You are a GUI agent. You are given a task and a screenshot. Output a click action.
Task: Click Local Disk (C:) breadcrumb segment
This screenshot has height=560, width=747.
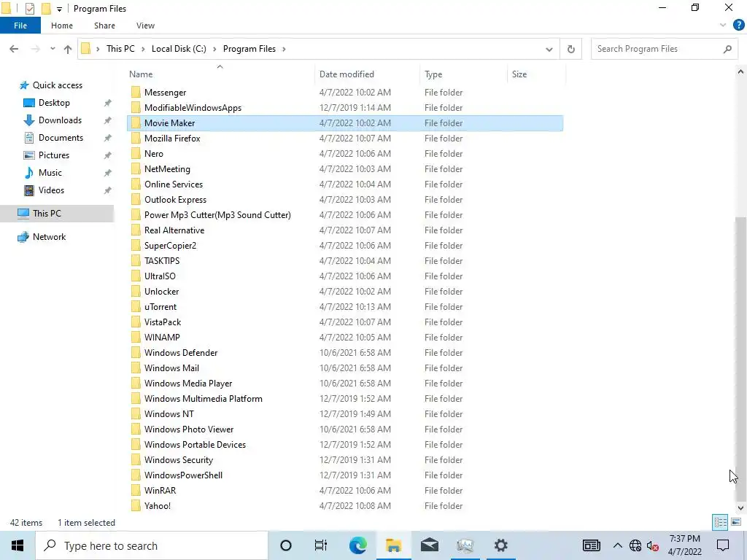point(179,49)
